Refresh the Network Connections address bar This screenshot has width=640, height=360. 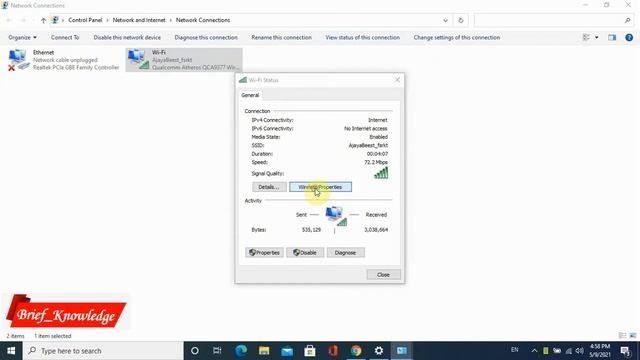pyautogui.click(x=461, y=20)
